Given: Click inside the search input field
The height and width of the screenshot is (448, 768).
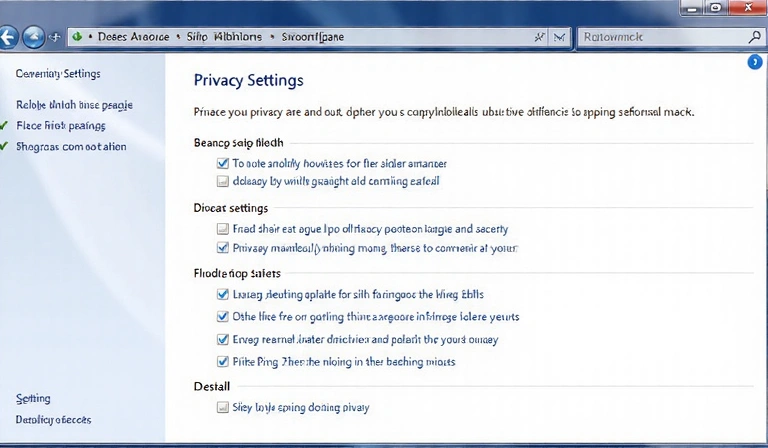Looking at the screenshot, I should click(x=660, y=37).
